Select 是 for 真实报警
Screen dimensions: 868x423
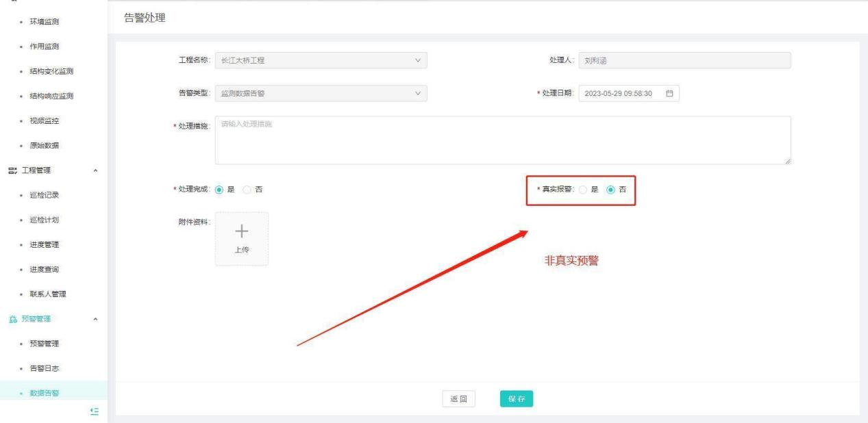coord(583,190)
